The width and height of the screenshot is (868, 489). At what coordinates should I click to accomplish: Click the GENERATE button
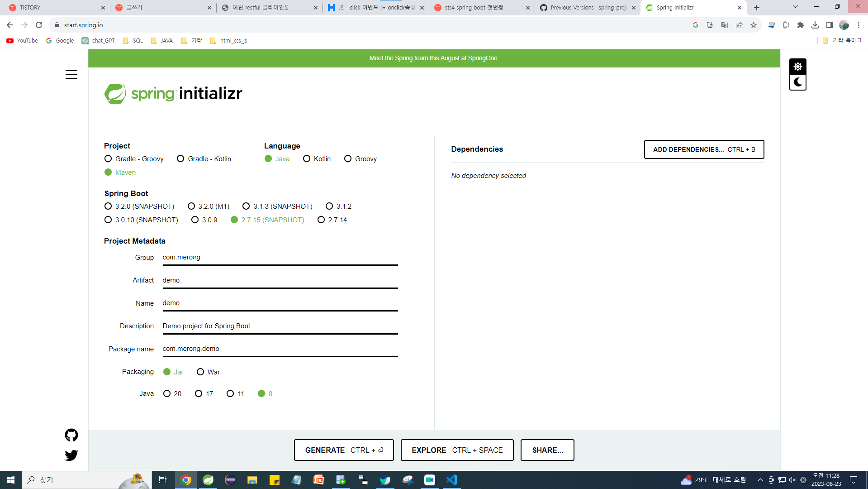point(344,450)
